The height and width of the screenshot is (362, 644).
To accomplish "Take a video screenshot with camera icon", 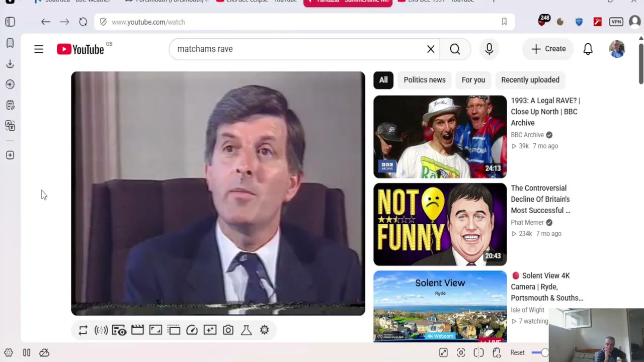I will click(228, 330).
